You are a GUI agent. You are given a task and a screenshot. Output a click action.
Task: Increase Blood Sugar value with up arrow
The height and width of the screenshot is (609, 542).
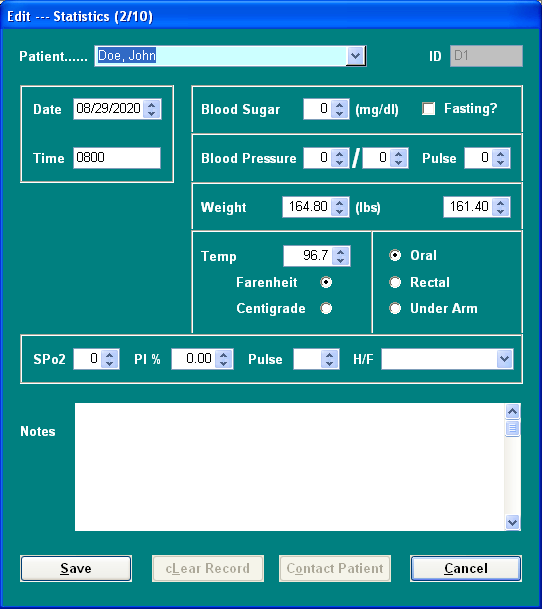click(x=340, y=104)
